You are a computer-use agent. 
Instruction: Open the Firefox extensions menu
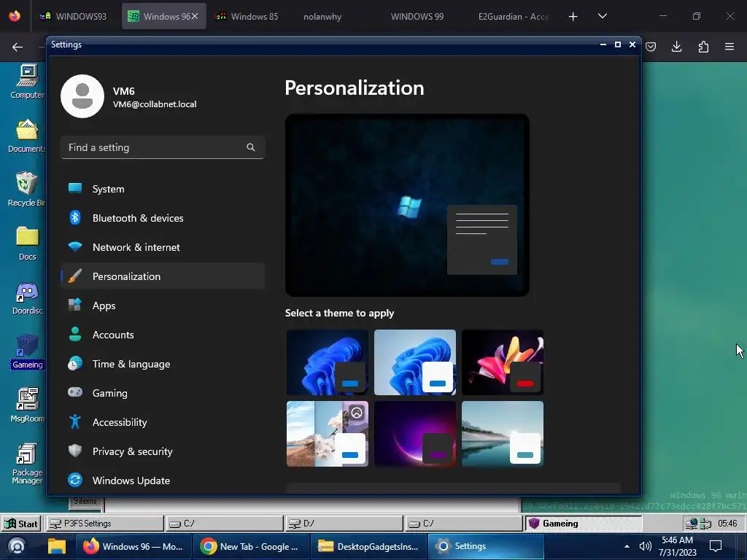click(x=703, y=47)
